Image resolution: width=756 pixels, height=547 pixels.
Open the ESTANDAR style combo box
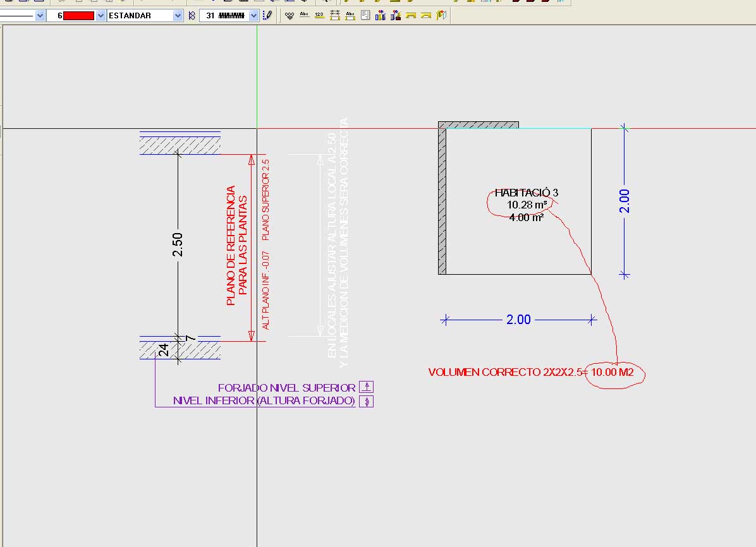point(145,16)
